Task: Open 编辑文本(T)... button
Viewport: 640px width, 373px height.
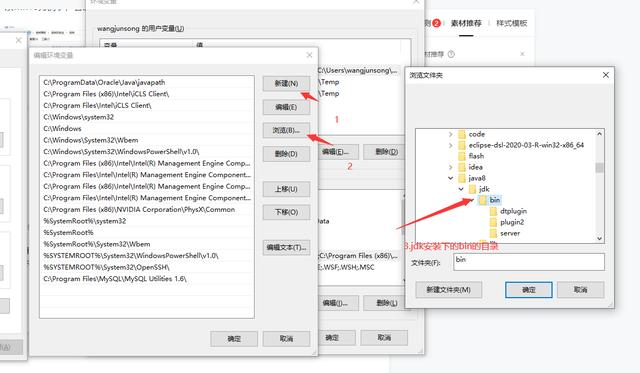Action: click(286, 247)
